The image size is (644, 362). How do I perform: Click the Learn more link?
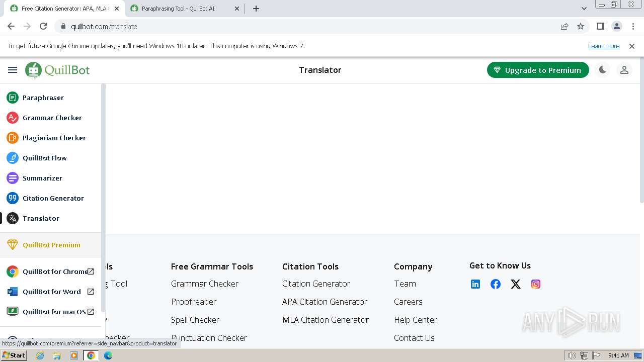point(604,46)
